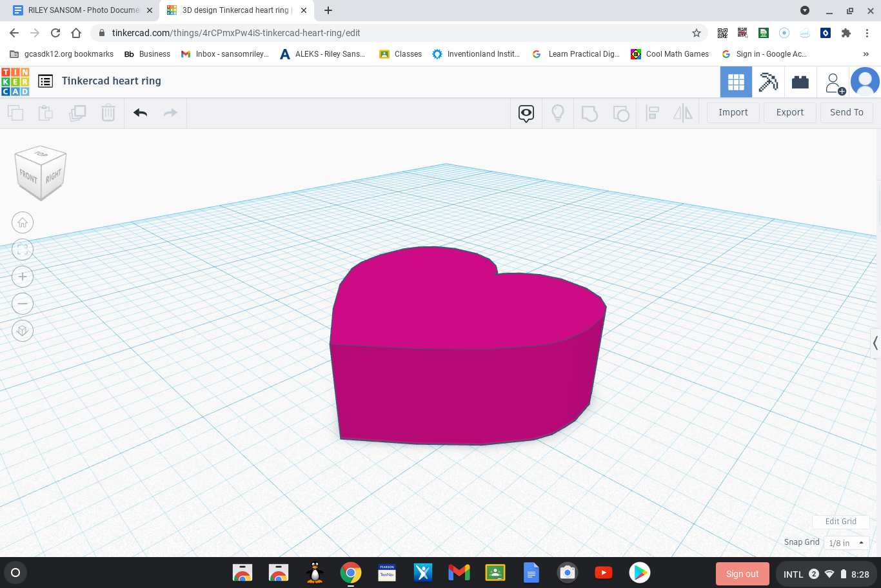Viewport: 881px width, 588px height.
Task: Open Google Docs from the shelf
Action: (x=531, y=573)
